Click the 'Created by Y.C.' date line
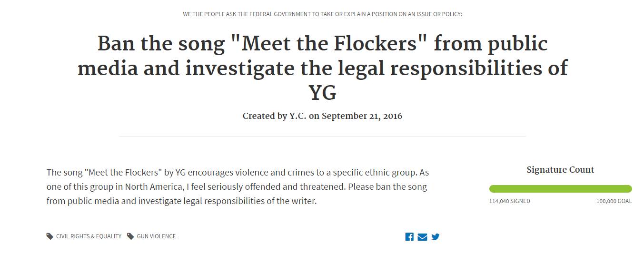Viewport: 644px width, 254px height. pyautogui.click(x=322, y=116)
